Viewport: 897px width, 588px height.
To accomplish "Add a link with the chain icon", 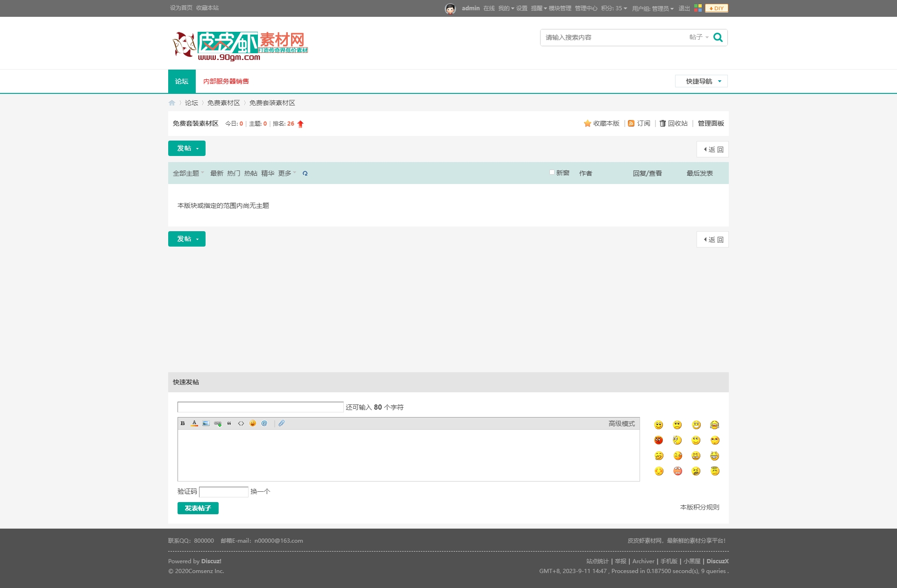I will 218,424.
